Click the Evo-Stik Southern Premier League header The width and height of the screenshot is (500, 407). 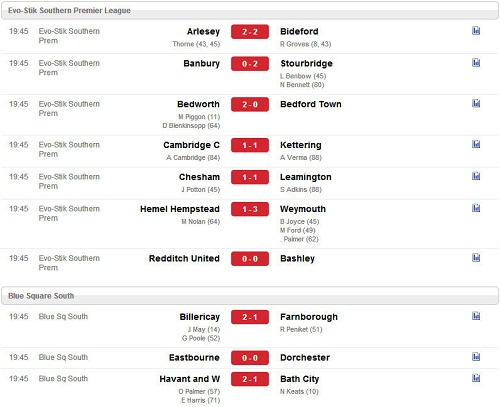pyautogui.click(x=250, y=11)
